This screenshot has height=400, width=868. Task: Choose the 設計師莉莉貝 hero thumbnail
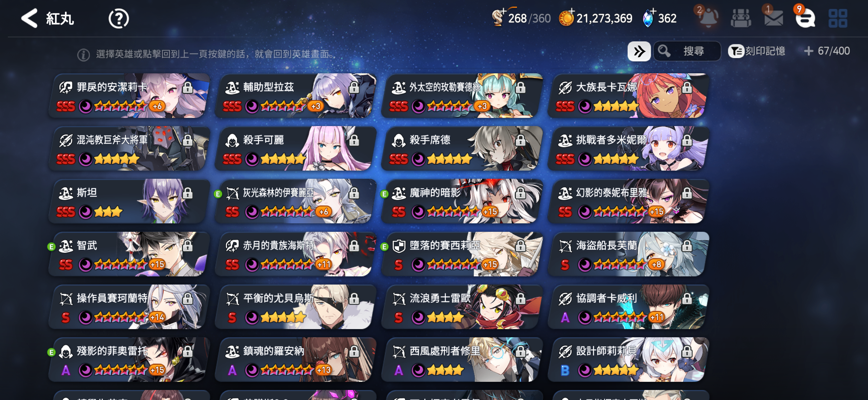628,359
